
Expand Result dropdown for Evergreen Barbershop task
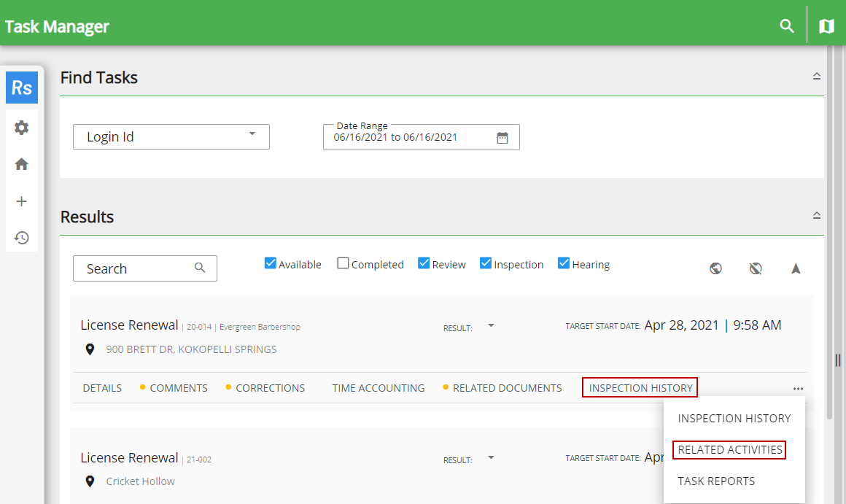pos(491,326)
